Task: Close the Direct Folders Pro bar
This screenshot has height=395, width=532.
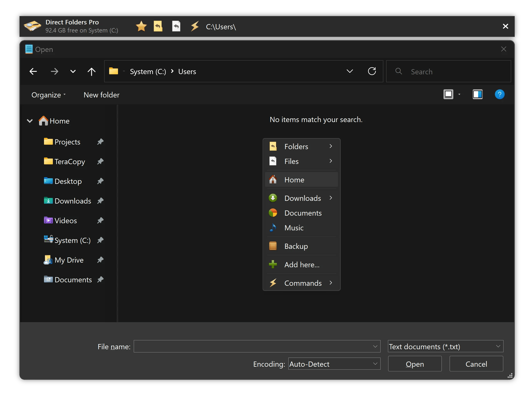Action: click(x=505, y=26)
